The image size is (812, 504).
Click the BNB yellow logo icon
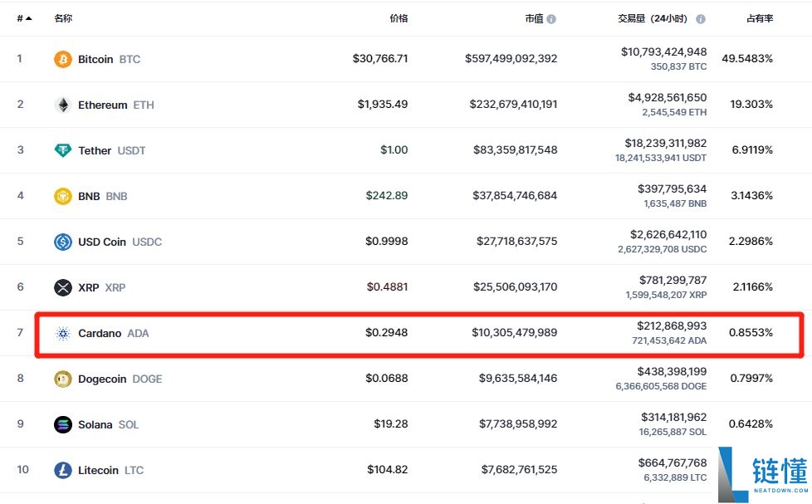pos(62,196)
